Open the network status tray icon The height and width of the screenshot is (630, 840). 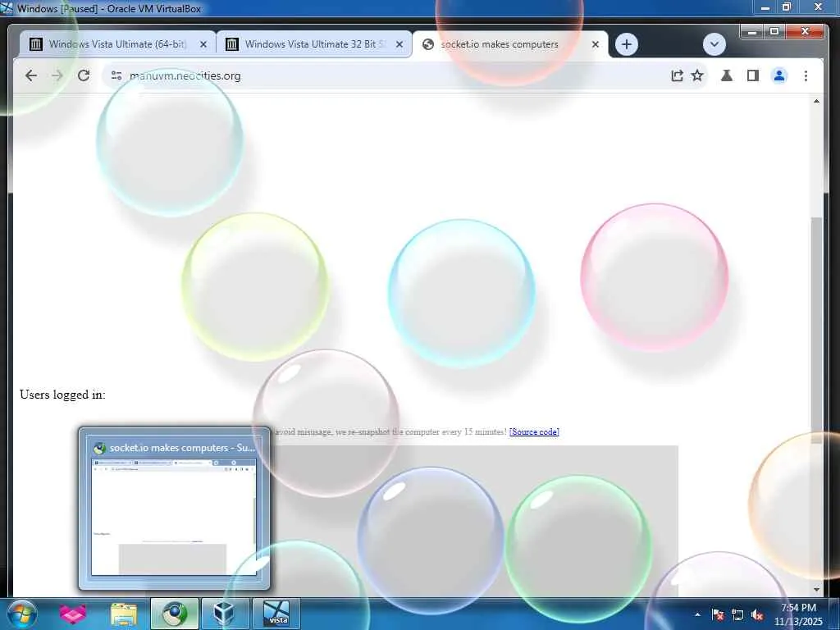click(x=737, y=614)
